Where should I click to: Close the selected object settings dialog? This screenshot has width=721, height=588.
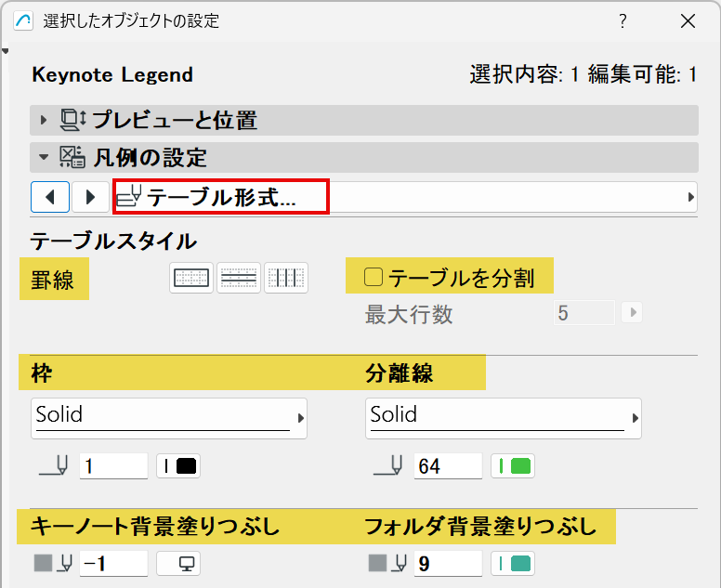pos(688,20)
